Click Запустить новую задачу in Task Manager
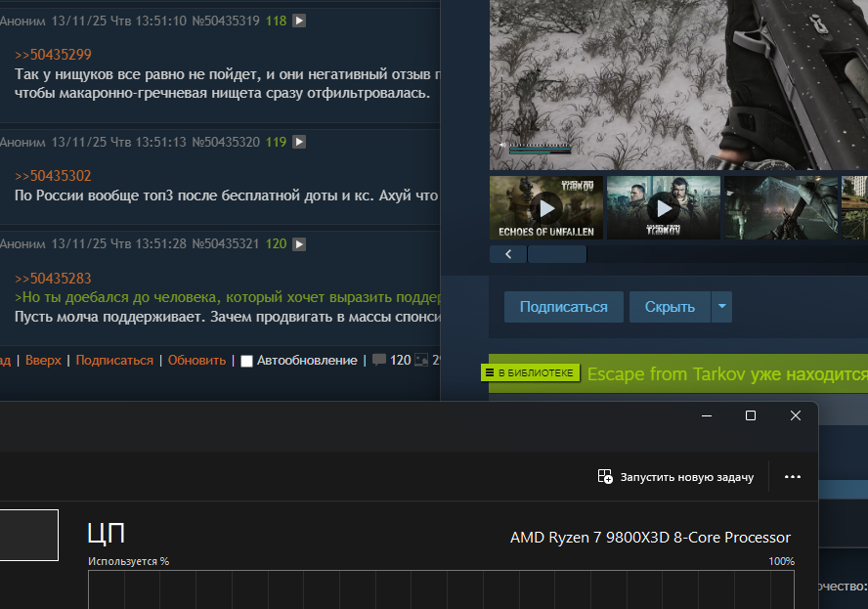Viewport: 868px width, 609px height. point(675,477)
